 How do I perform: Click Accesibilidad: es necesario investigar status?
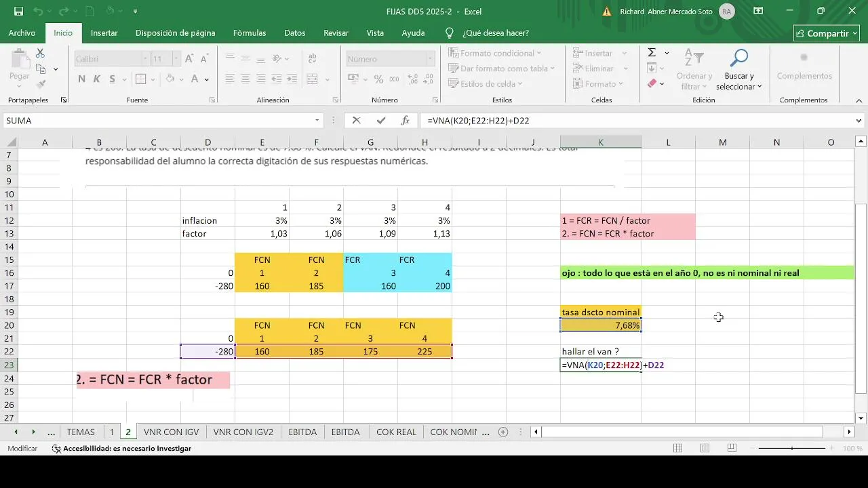click(121, 449)
